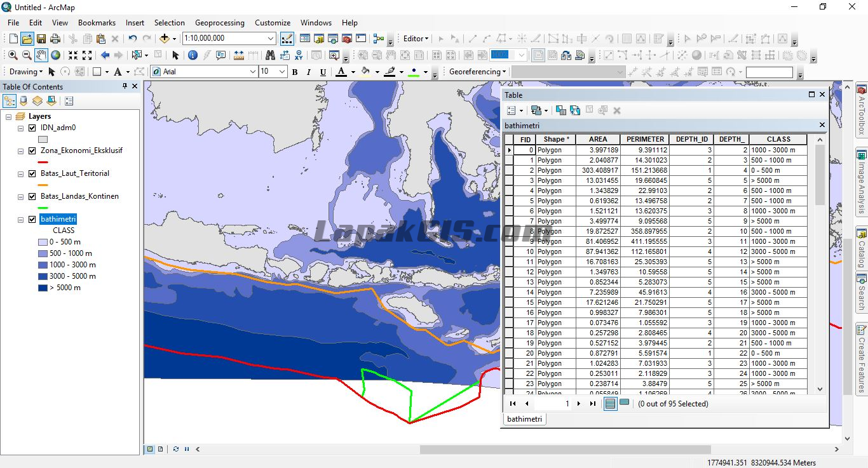
Task: Jump to the last record in the Table window
Action: pyautogui.click(x=593, y=403)
